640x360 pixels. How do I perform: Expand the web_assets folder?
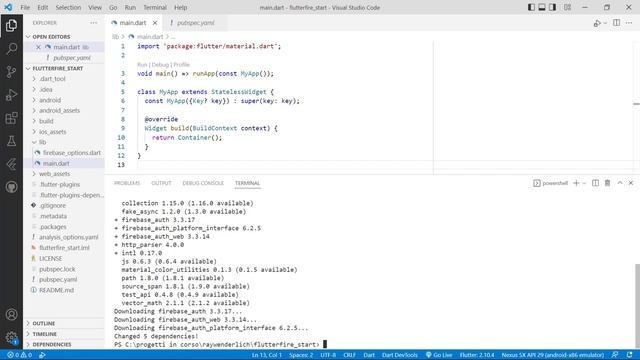[64, 174]
